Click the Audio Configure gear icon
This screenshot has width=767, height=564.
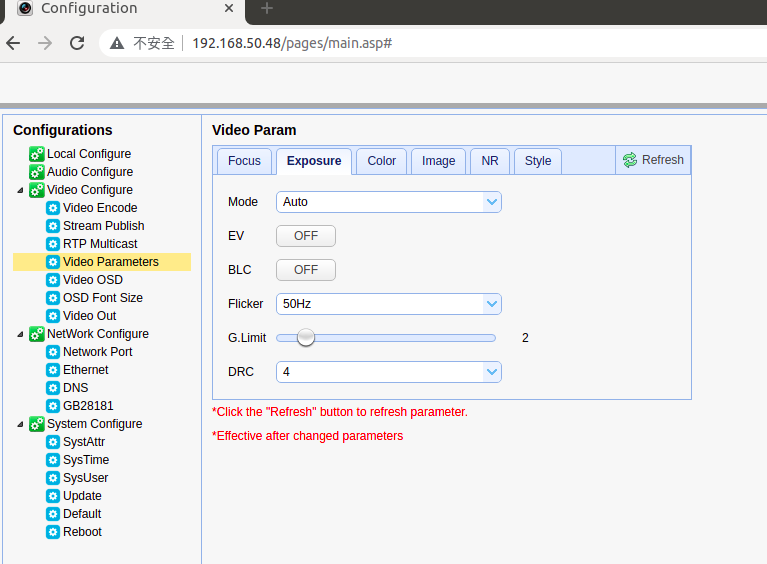[x=37, y=172]
